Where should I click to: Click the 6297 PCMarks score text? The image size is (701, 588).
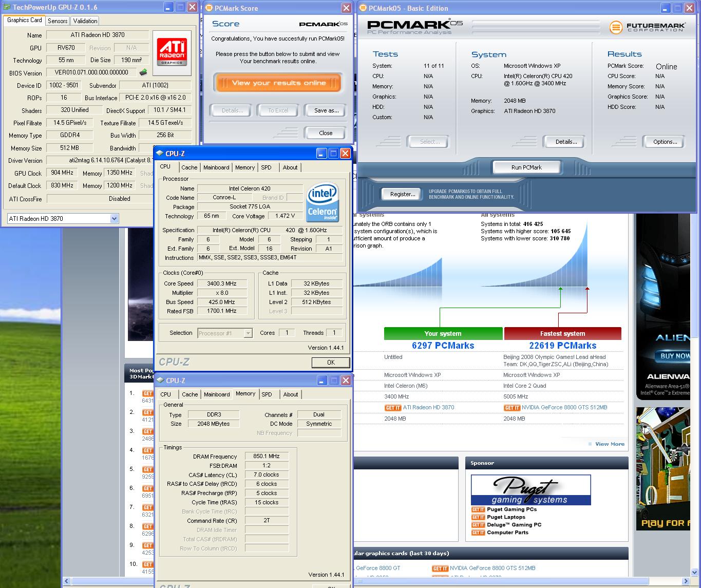point(443,346)
